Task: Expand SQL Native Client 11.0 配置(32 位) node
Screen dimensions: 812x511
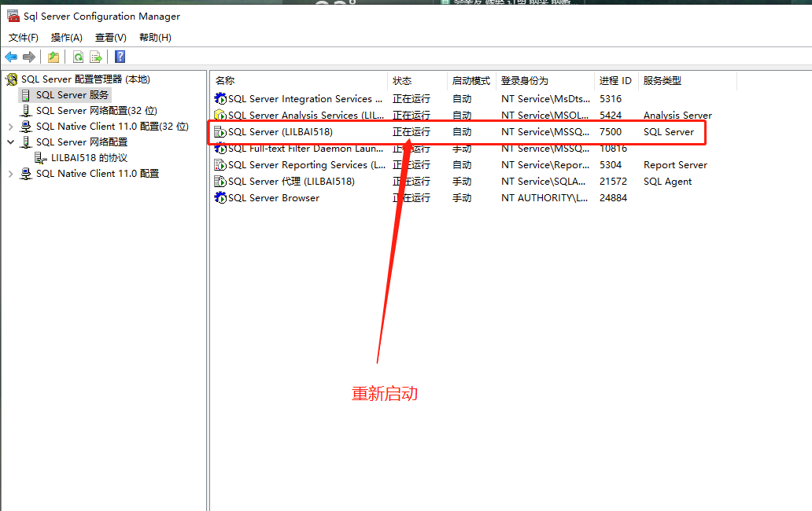Action: [11, 127]
